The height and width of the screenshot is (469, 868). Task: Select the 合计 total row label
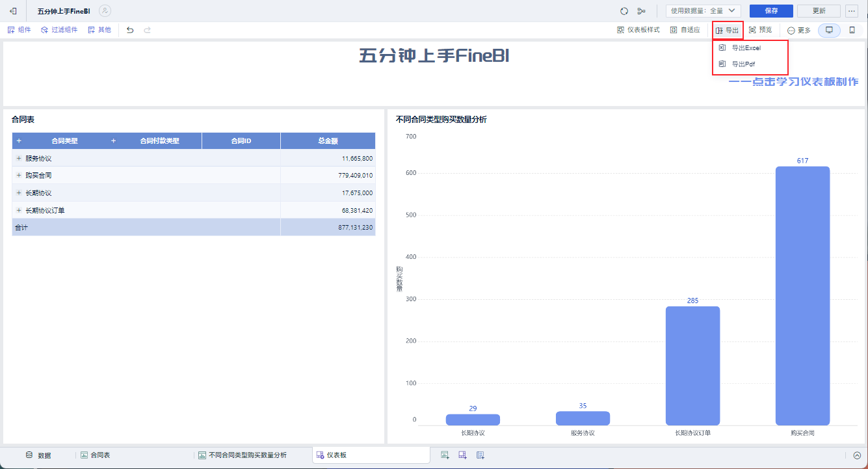[21, 228]
